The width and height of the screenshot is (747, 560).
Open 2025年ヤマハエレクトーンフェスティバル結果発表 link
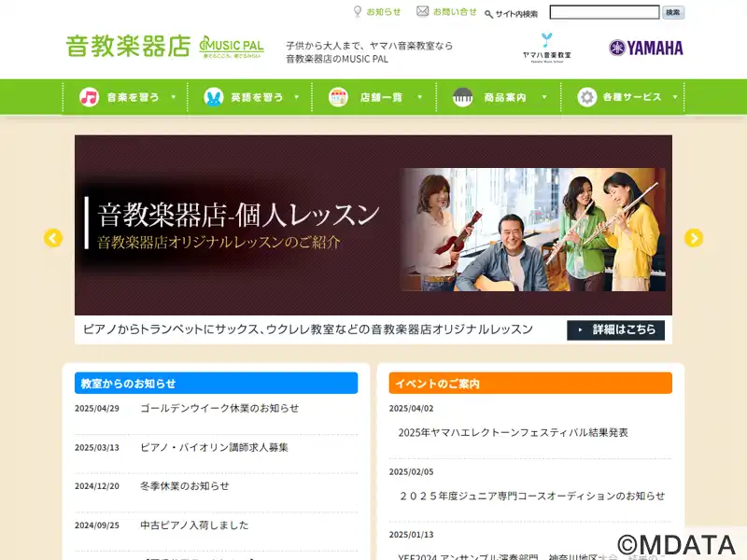513,432
